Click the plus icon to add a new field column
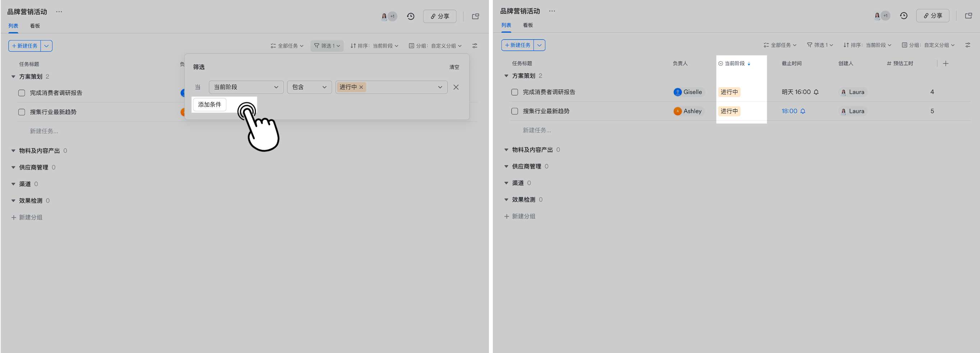 coord(946,64)
